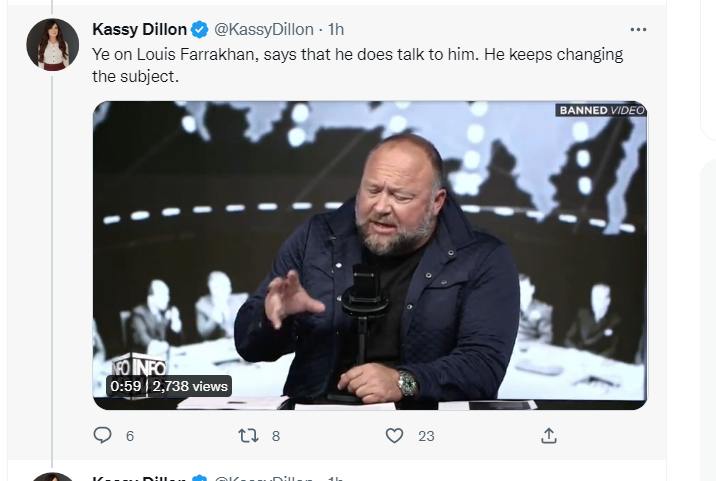Open the tweet text about Louis Farrakhan

point(358,65)
